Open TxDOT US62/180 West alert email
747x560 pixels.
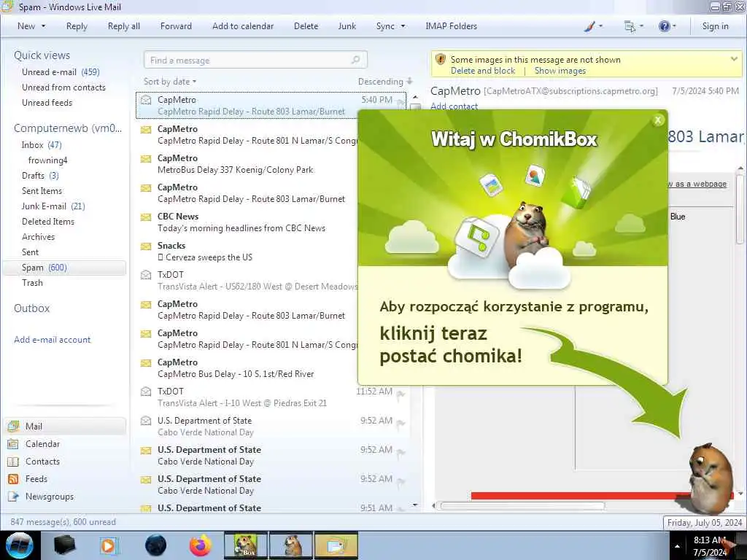click(247, 281)
